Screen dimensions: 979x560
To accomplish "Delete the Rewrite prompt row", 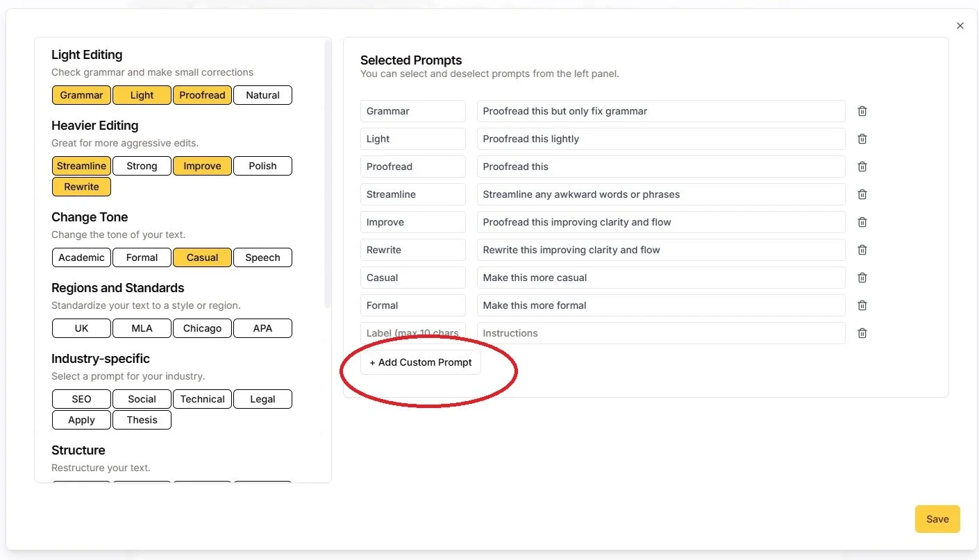I will point(862,250).
